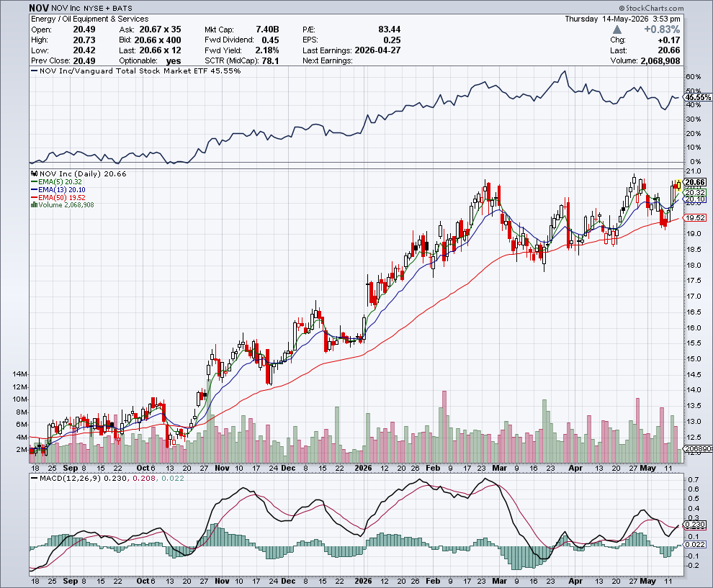This screenshot has height=588, width=713.
Task: Click the Ask quote 20.67 x 35
Action: (x=160, y=30)
